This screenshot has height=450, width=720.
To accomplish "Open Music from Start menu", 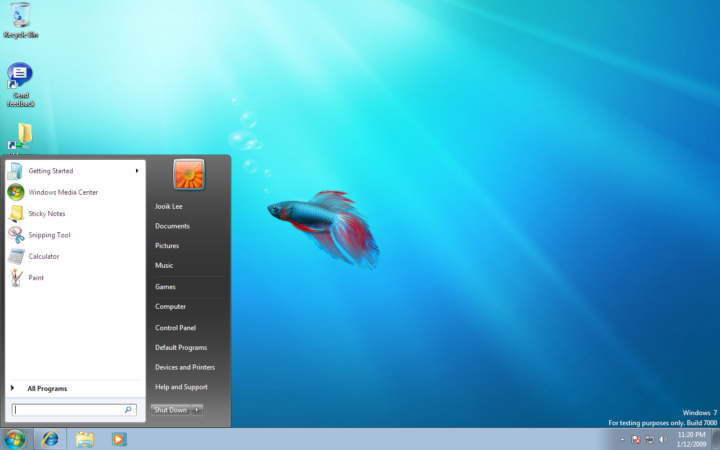I will tap(164, 265).
